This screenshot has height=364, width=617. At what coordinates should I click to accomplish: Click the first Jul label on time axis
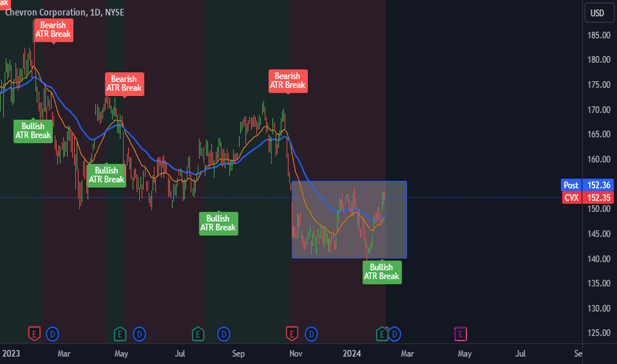[180, 353]
